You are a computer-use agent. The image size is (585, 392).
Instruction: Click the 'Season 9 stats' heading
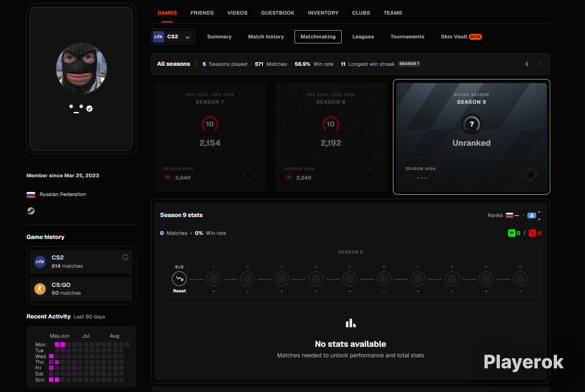[181, 215]
